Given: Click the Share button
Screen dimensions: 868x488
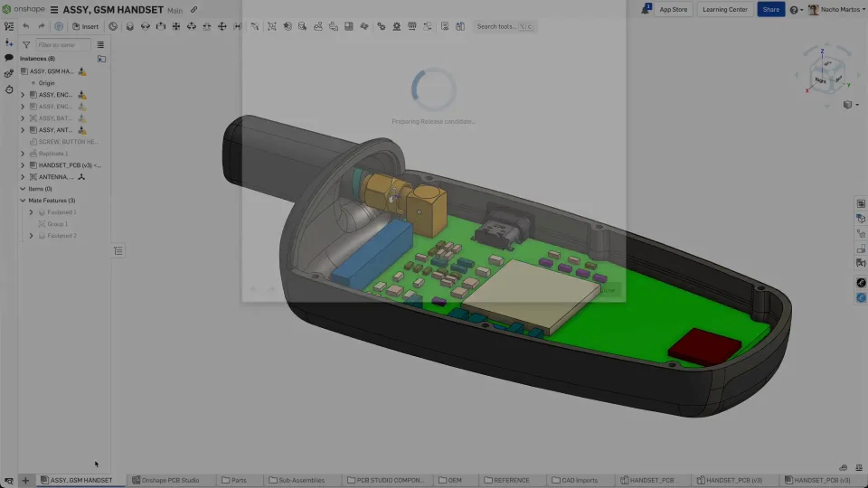Looking at the screenshot, I should tap(770, 9).
